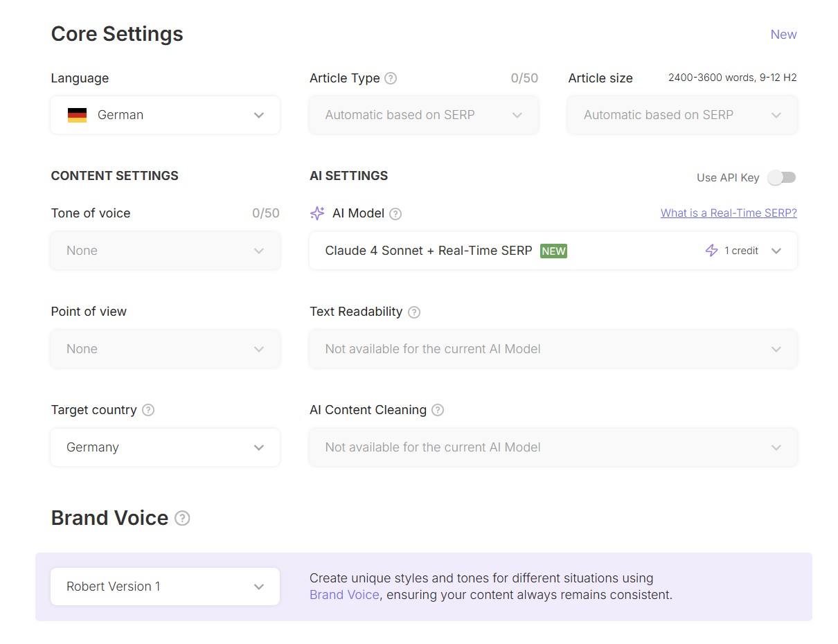This screenshot has width=838, height=644.
Task: Click the Brand Voice help icon
Action: click(182, 518)
